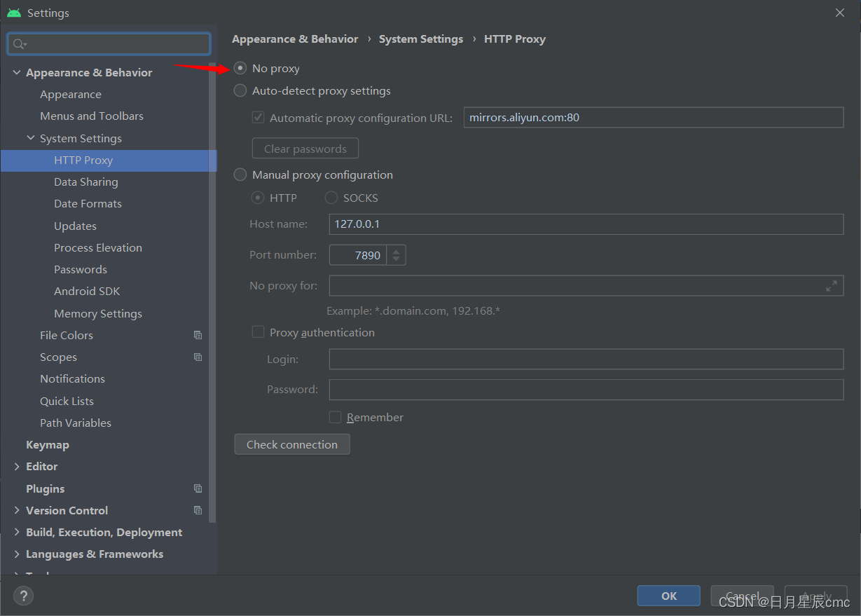The image size is (861, 616).
Task: Click the Android Studio logo in title bar
Action: (14, 13)
